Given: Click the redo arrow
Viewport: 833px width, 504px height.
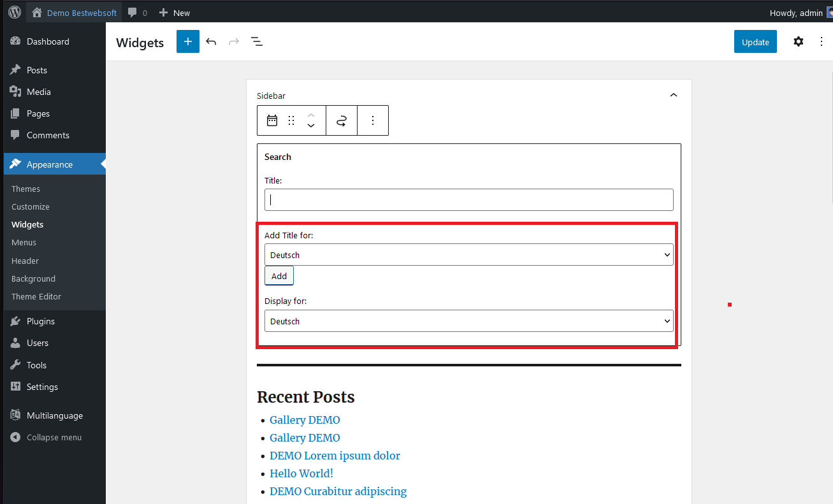Looking at the screenshot, I should pos(234,41).
